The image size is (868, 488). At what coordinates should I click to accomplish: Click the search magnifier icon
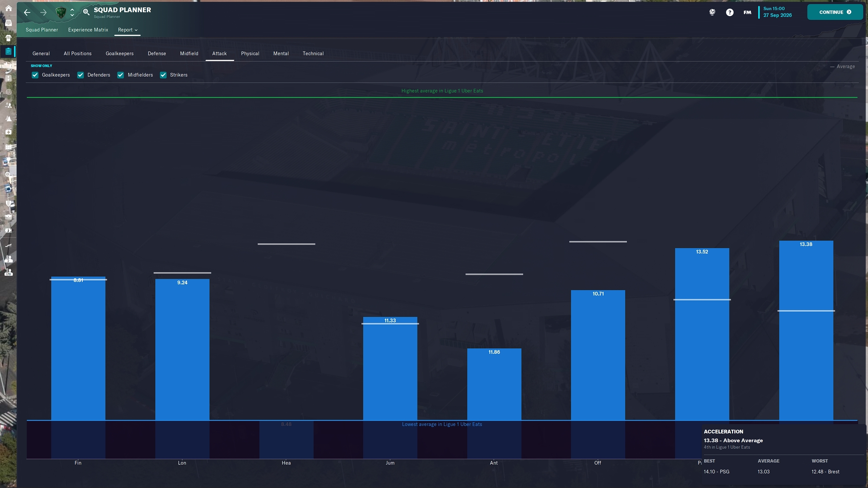(x=86, y=12)
